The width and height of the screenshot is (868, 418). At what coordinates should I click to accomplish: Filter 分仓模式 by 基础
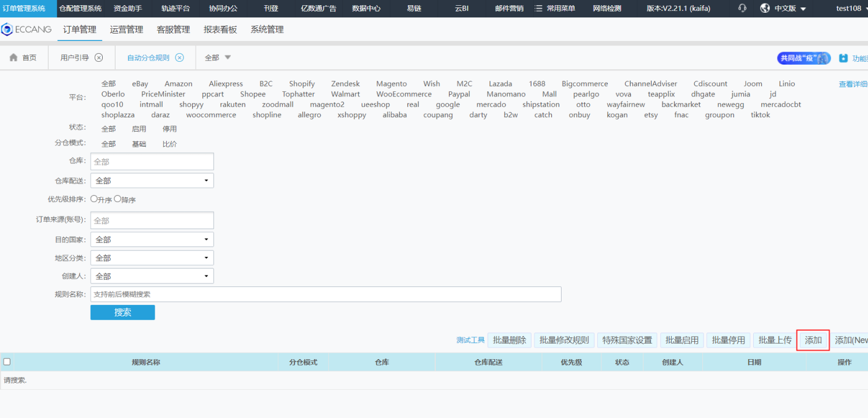(139, 144)
